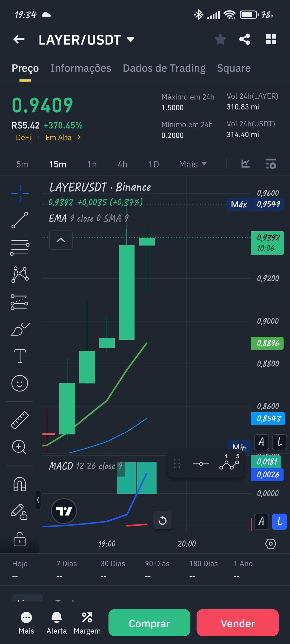Collapse the indicator legend chevron

coord(61,240)
